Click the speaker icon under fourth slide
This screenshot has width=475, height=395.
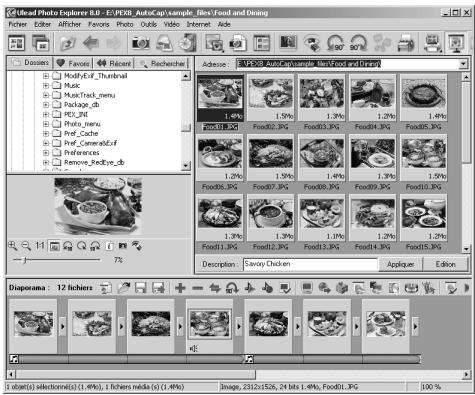[x=193, y=349]
